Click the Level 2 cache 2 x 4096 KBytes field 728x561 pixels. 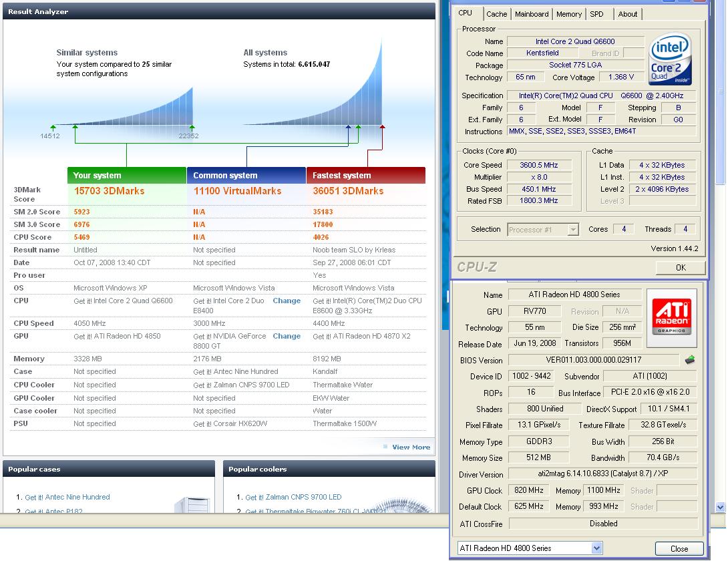[x=662, y=190]
